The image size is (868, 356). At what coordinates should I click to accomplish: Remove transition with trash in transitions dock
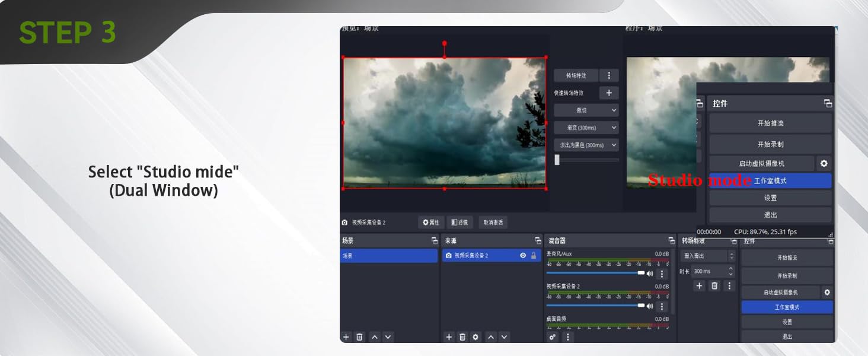714,286
